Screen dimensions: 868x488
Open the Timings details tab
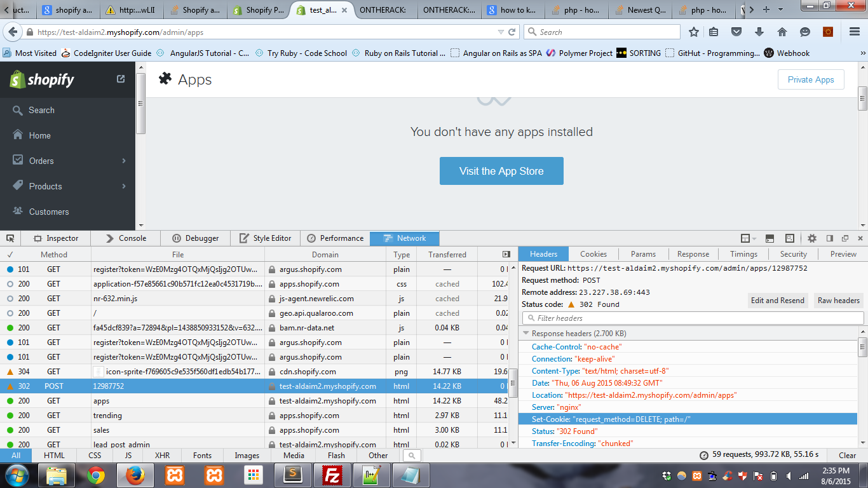click(743, 254)
